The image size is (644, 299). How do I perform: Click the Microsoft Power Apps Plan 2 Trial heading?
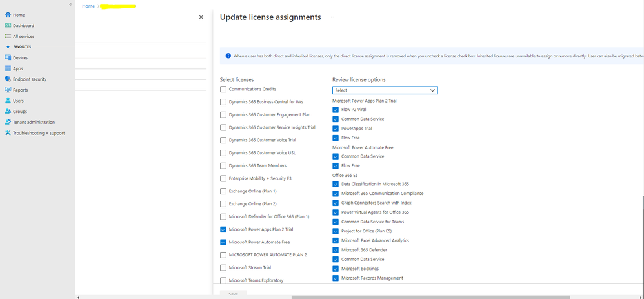coord(365,100)
